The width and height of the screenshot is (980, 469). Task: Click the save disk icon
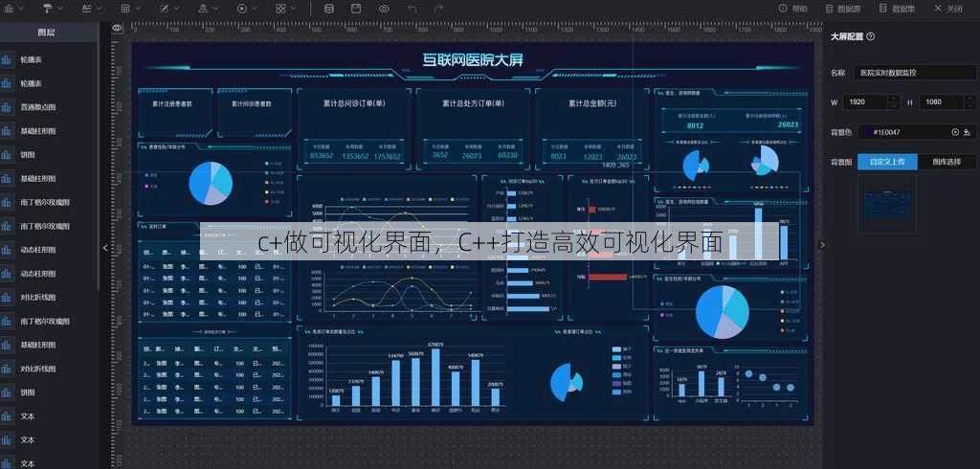(x=356, y=8)
